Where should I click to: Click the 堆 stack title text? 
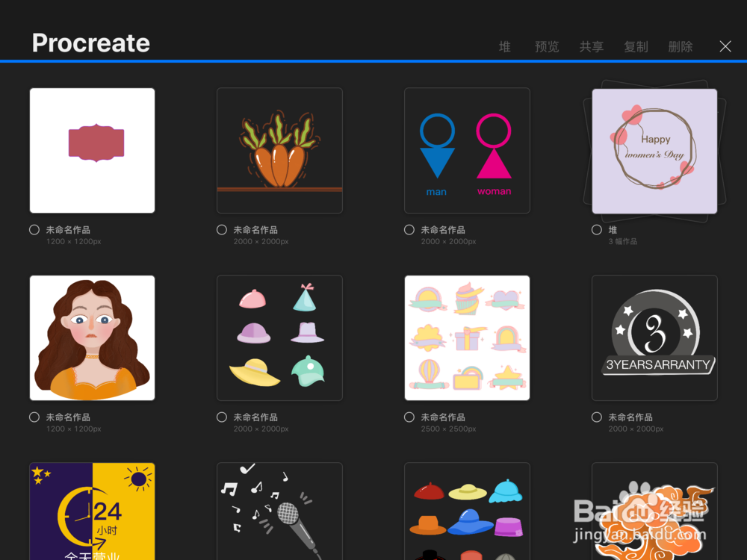(613, 229)
